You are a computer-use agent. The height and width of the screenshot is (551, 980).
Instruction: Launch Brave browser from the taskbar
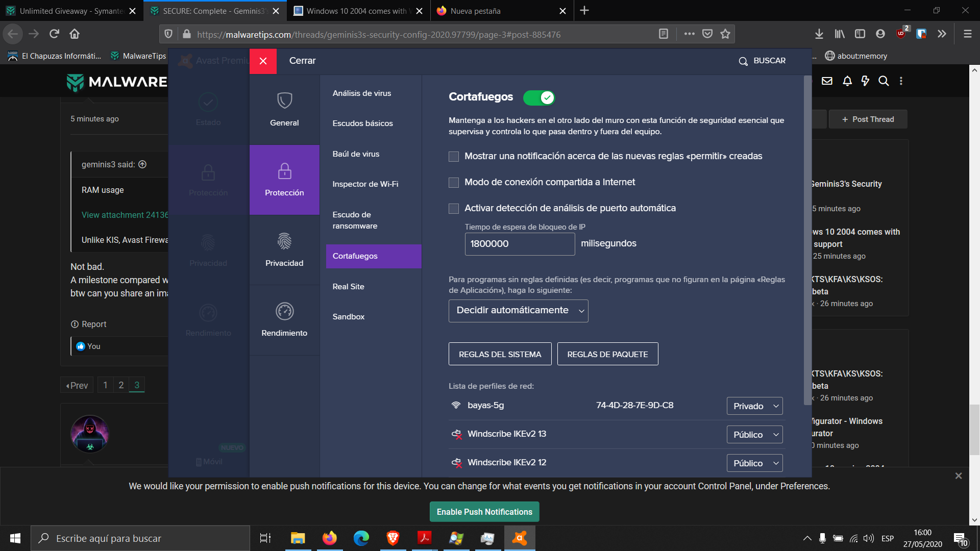tap(393, 538)
